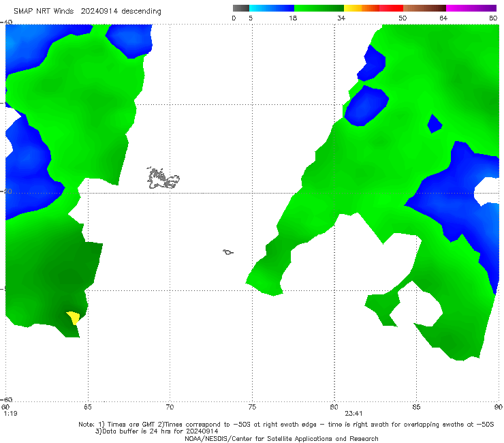Click the color bar label '18'
Screen dimensions: 504x443
coord(293,18)
